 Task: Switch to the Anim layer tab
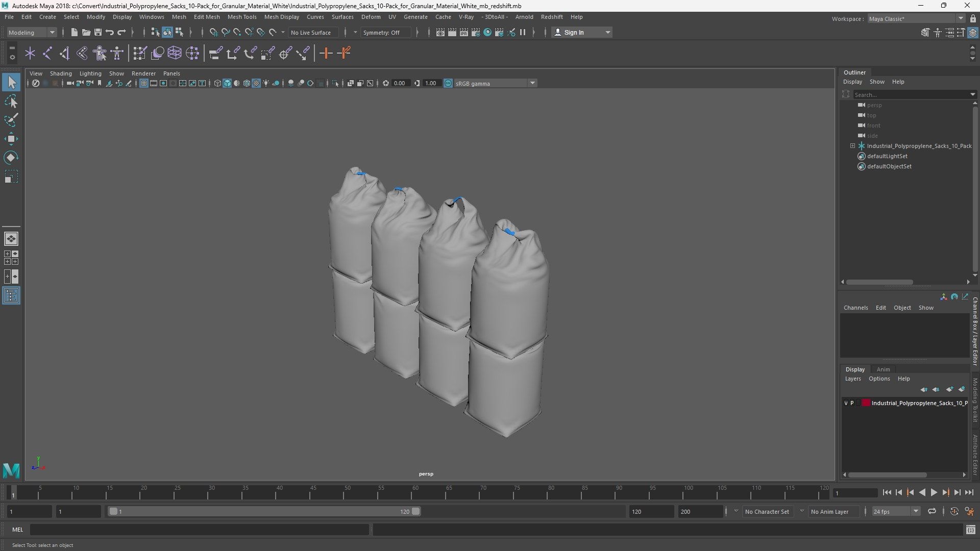point(883,369)
